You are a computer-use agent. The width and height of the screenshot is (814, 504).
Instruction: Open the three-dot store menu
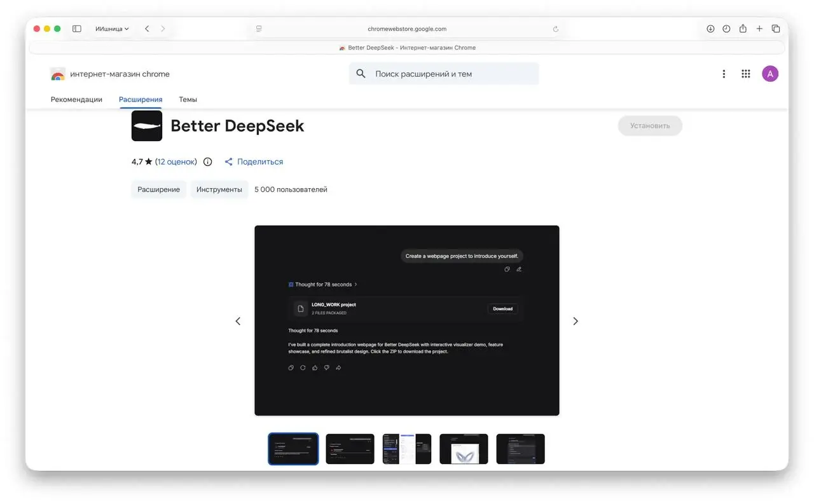click(724, 74)
